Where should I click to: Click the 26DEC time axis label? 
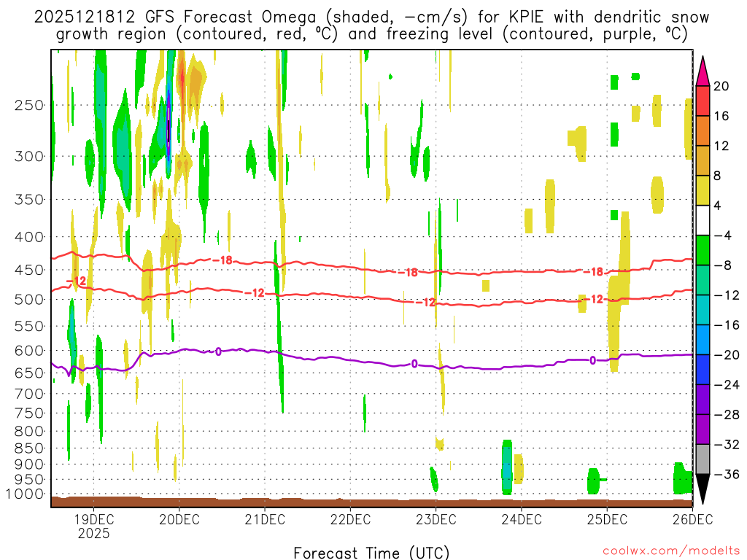(x=692, y=519)
